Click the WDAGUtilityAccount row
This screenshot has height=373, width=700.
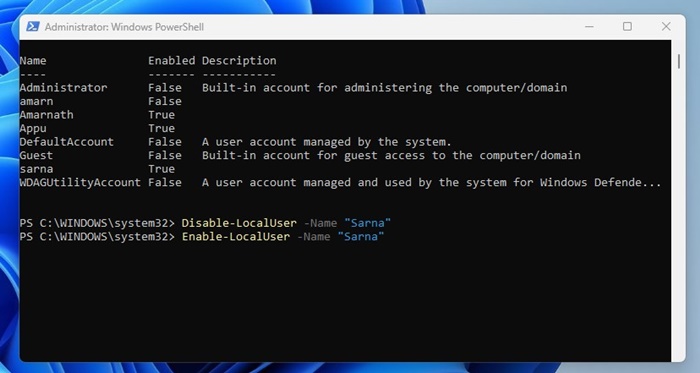[x=340, y=182]
